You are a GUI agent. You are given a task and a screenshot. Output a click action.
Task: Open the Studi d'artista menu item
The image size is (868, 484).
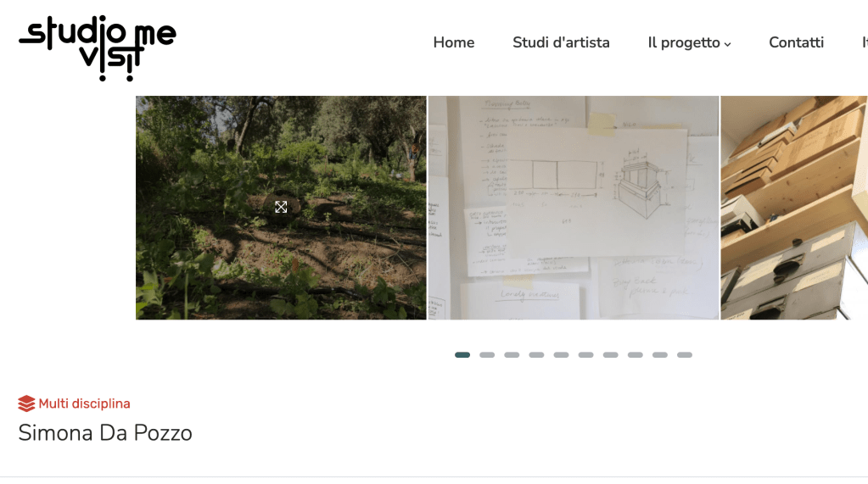point(561,42)
